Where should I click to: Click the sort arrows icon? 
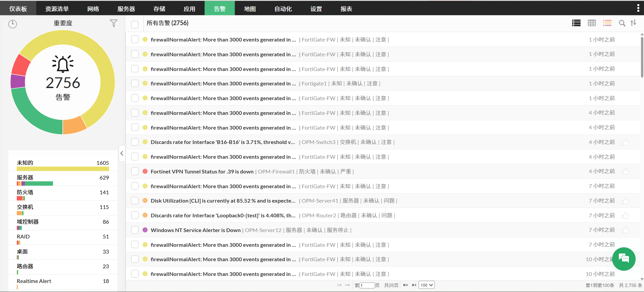coord(633,23)
